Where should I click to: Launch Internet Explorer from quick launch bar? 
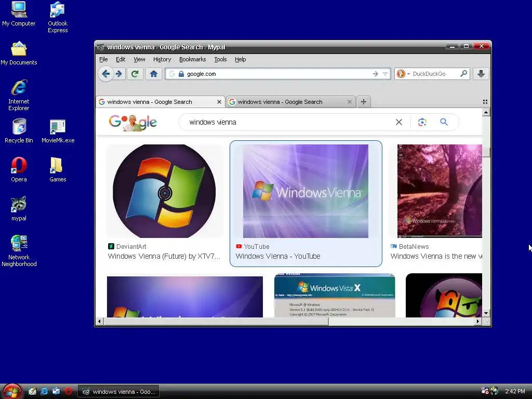[x=44, y=391]
